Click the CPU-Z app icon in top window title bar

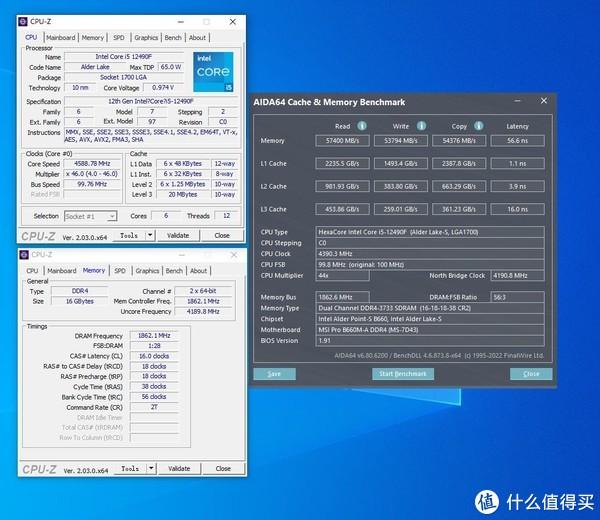click(x=23, y=21)
